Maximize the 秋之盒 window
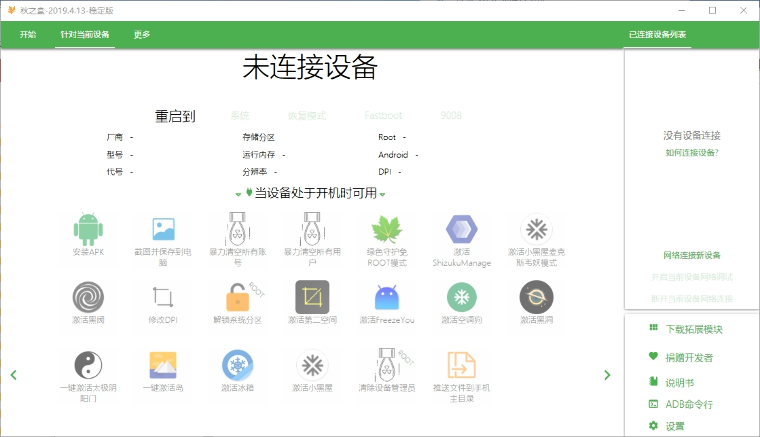The image size is (760, 437). pos(712,10)
